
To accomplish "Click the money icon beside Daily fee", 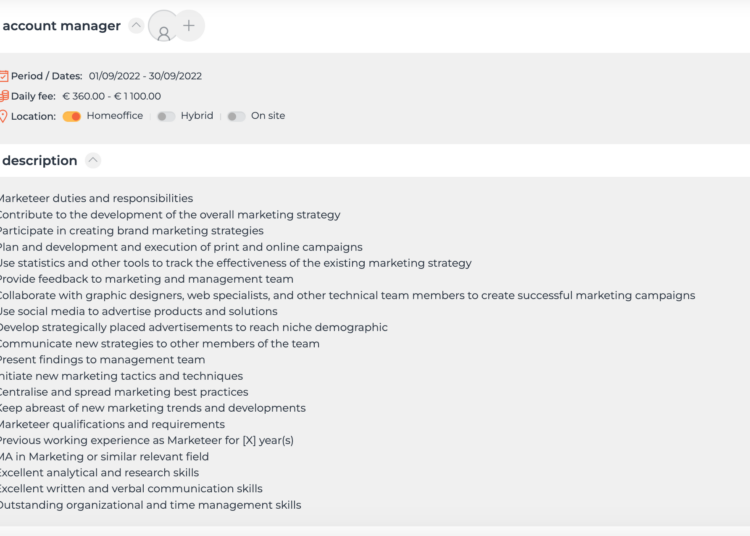I will 3,96.
